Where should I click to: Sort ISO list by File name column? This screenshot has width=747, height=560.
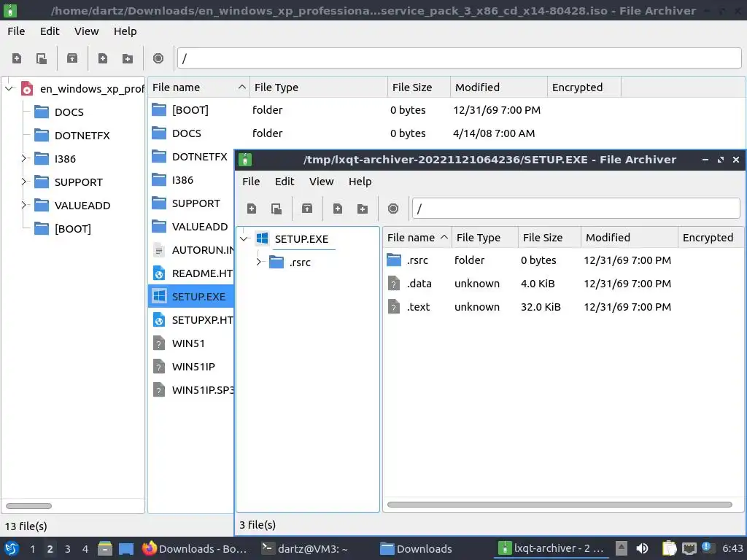(198, 87)
